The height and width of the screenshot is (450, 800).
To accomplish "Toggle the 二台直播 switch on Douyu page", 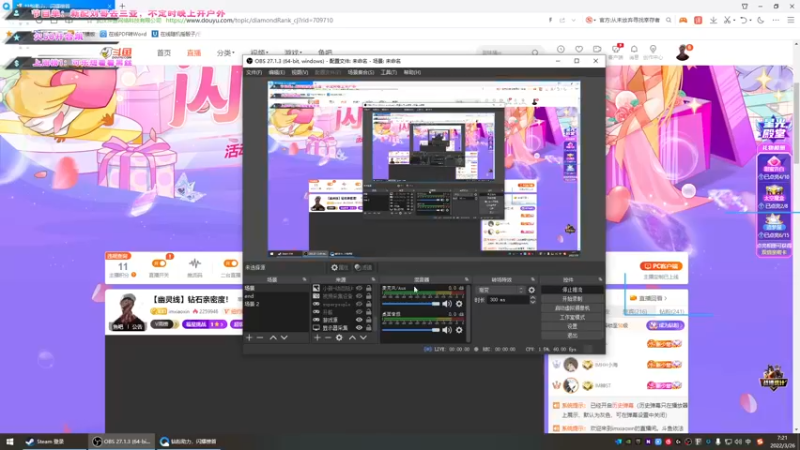I will [x=231, y=263].
